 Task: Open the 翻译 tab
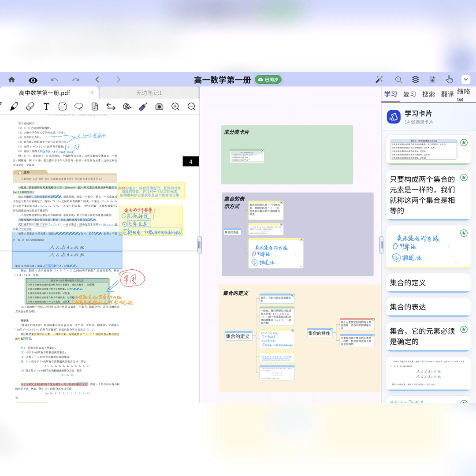tap(447, 94)
